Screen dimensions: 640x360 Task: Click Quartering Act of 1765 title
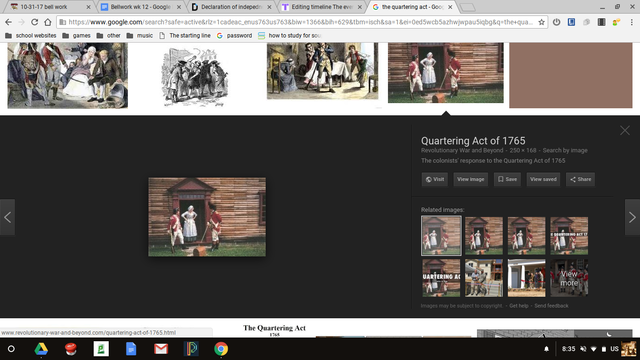[x=473, y=141]
